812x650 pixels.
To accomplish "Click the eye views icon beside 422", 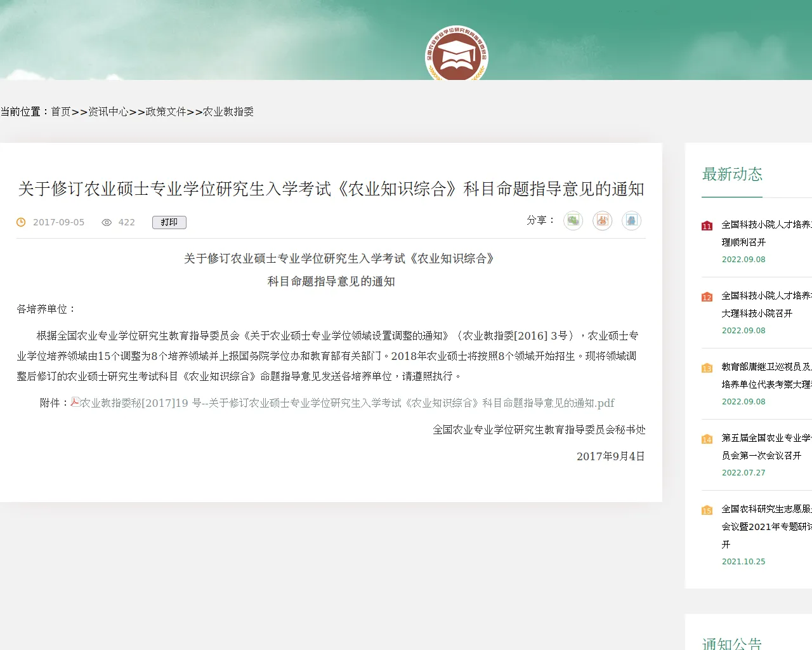I will pyautogui.click(x=107, y=222).
